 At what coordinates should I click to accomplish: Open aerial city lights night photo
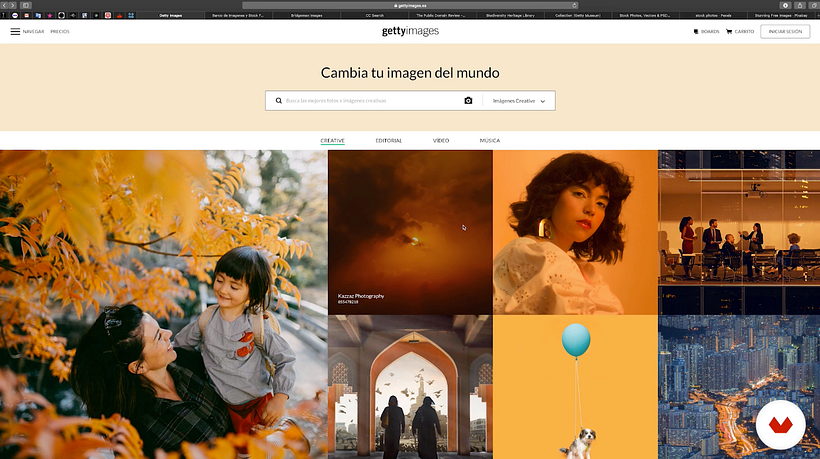click(x=739, y=387)
